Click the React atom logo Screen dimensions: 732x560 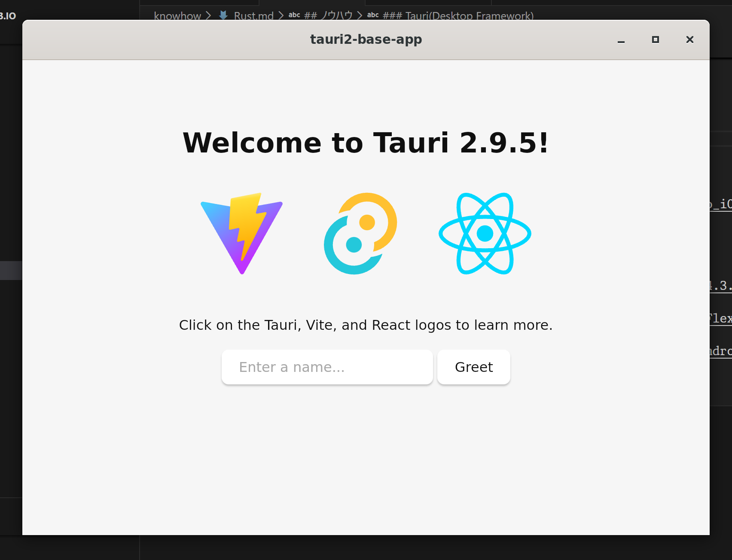point(485,234)
